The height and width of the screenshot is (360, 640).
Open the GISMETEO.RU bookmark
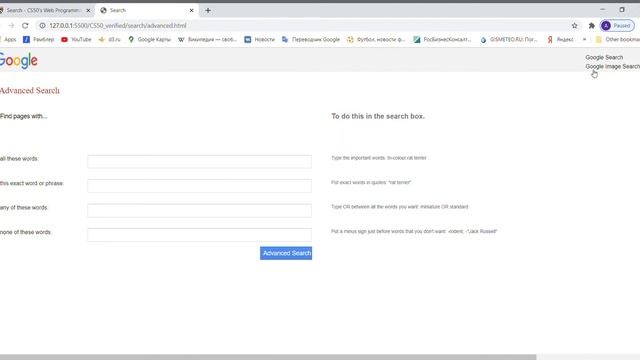coord(509,40)
